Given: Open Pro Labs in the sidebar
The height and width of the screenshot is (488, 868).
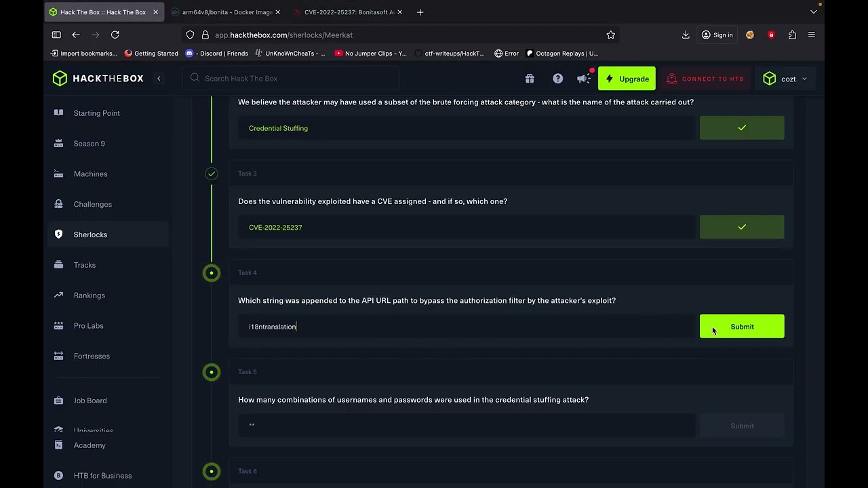Looking at the screenshot, I should (88, 326).
